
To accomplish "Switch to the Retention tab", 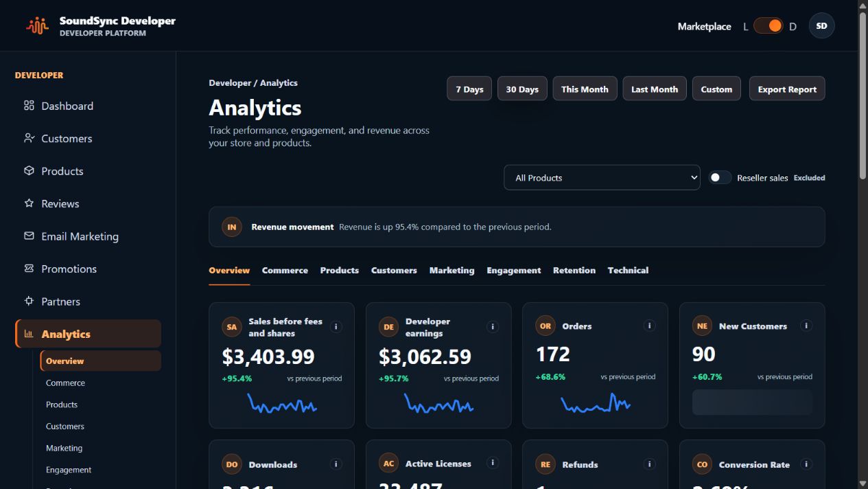I will click(574, 271).
